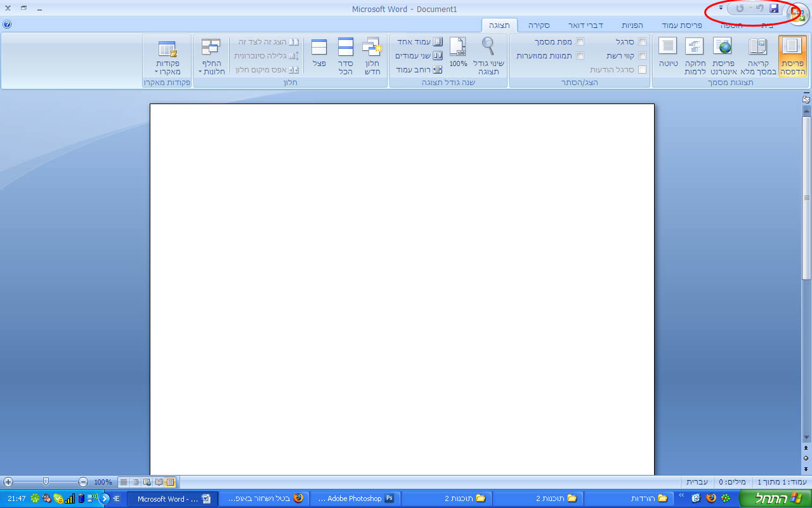Expand the Switch Windows dropdown (החלף חלונות)

pos(210,56)
